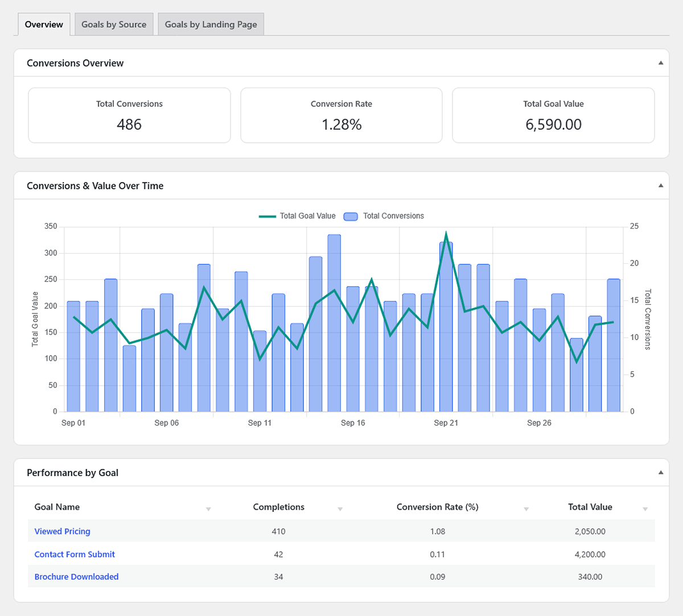Collapse Conversions & Value Over Time panel
683x616 pixels.
pos(661,186)
